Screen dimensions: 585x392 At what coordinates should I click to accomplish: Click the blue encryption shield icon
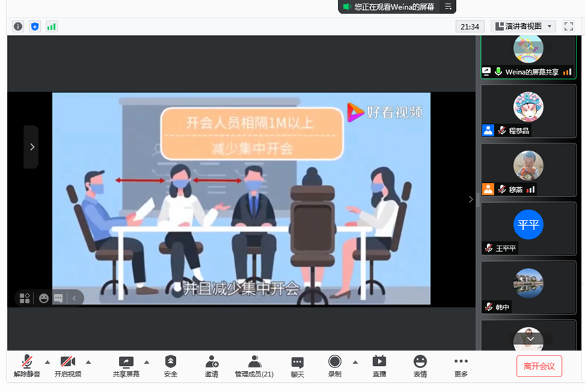34,26
